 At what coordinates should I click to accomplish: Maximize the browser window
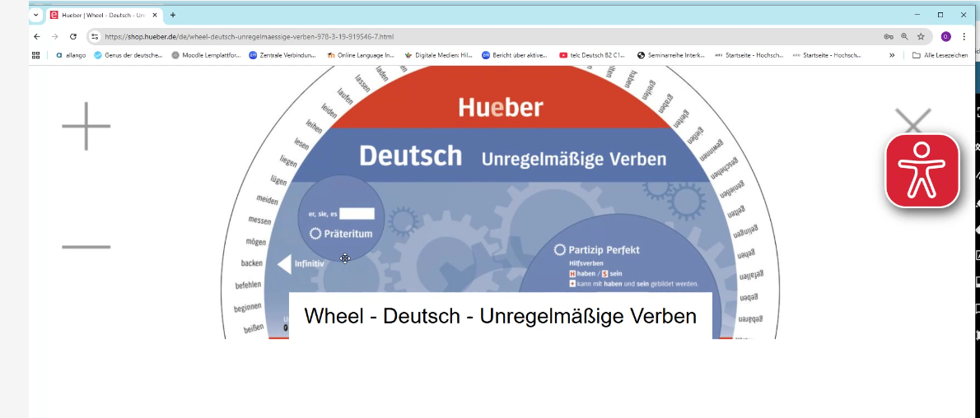coord(940,14)
